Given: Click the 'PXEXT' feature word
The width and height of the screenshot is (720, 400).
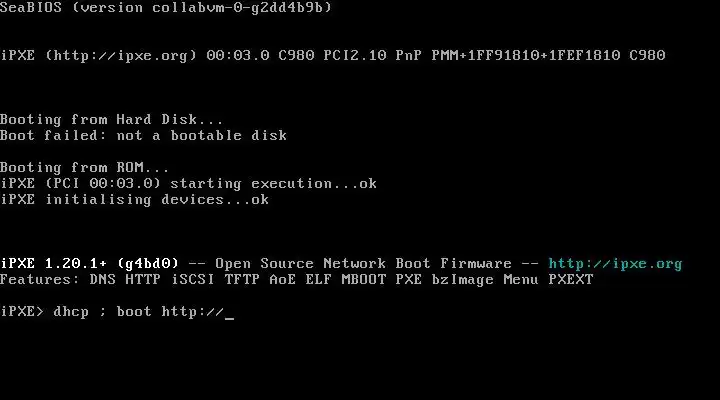Looking at the screenshot, I should point(571,280).
